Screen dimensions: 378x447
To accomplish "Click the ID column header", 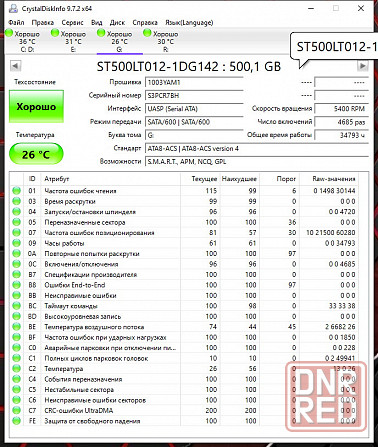I will point(32,179).
